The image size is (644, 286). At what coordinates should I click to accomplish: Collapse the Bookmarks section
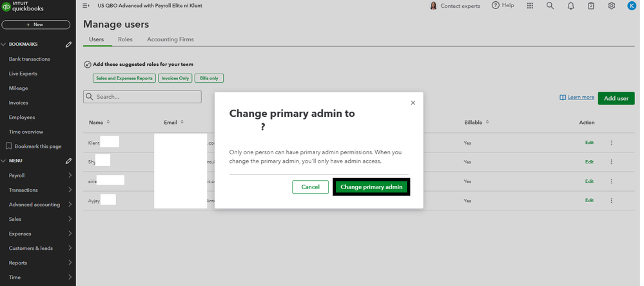(x=4, y=45)
